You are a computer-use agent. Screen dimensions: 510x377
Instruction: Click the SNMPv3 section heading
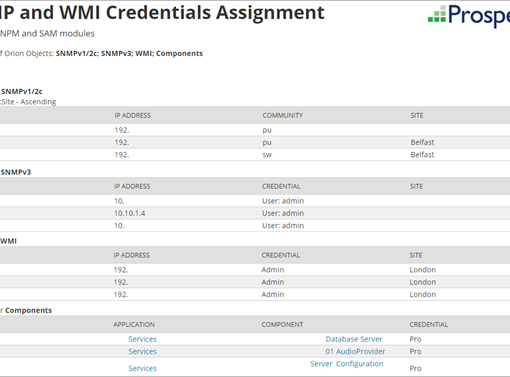click(16, 172)
